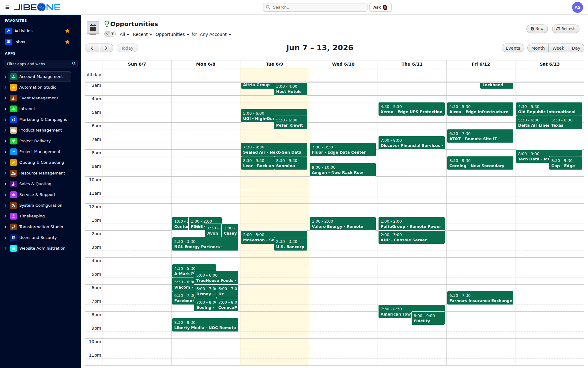Open the ADP - Console Server event

click(x=411, y=237)
